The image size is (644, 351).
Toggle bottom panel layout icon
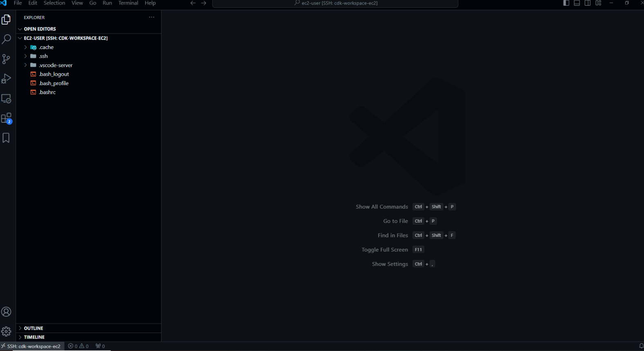coord(577,3)
